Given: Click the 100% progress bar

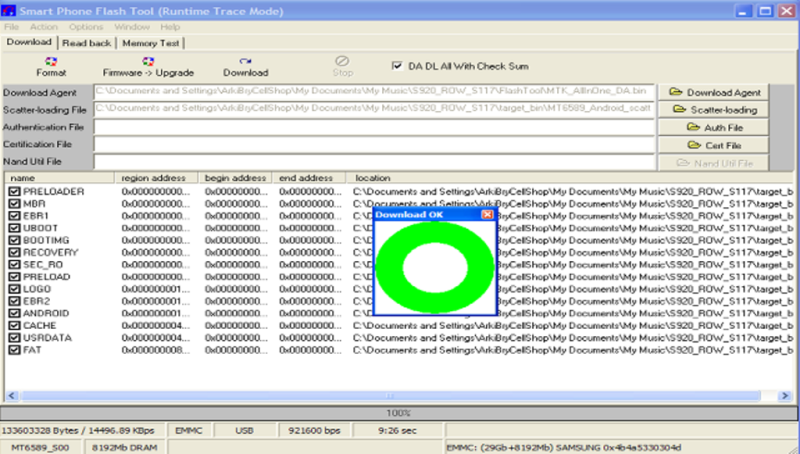Looking at the screenshot, I should (400, 412).
